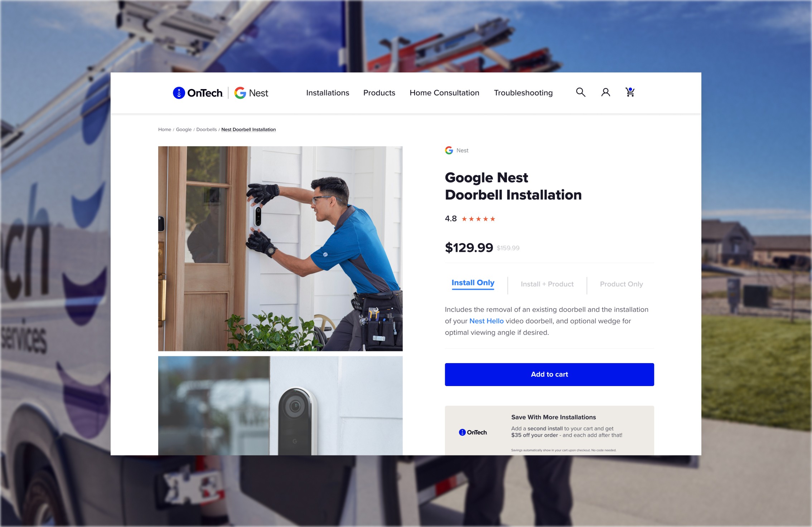Image resolution: width=812 pixels, height=527 pixels.
Task: Click the OnTech logo in savings banner
Action: tap(473, 432)
